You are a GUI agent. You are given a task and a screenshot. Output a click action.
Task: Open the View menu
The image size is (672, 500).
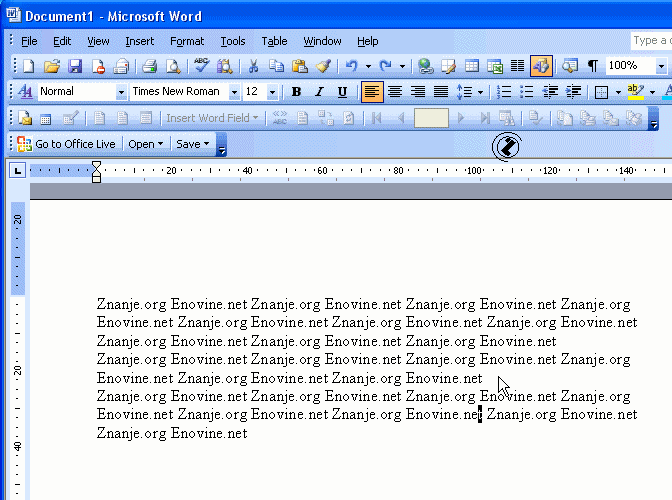pos(98,41)
